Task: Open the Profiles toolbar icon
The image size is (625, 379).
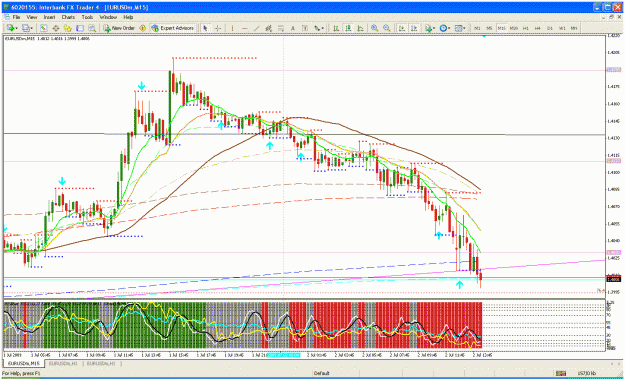Action: pos(26,28)
